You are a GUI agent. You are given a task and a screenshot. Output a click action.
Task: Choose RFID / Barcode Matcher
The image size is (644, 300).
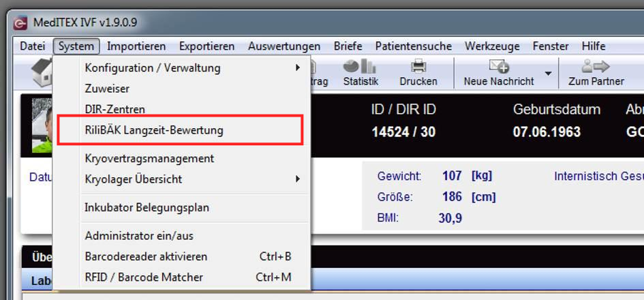click(x=182, y=277)
